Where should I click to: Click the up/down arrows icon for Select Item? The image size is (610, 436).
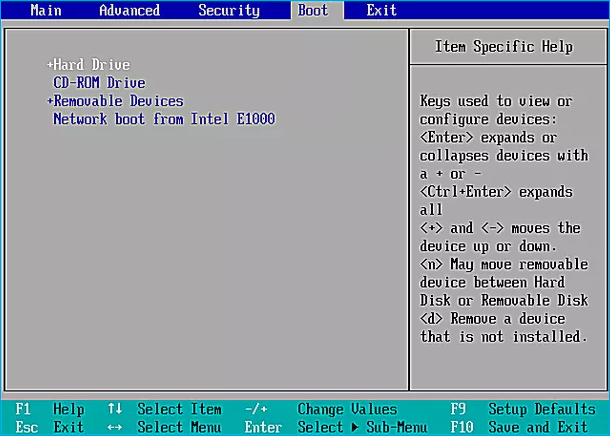coord(115,409)
